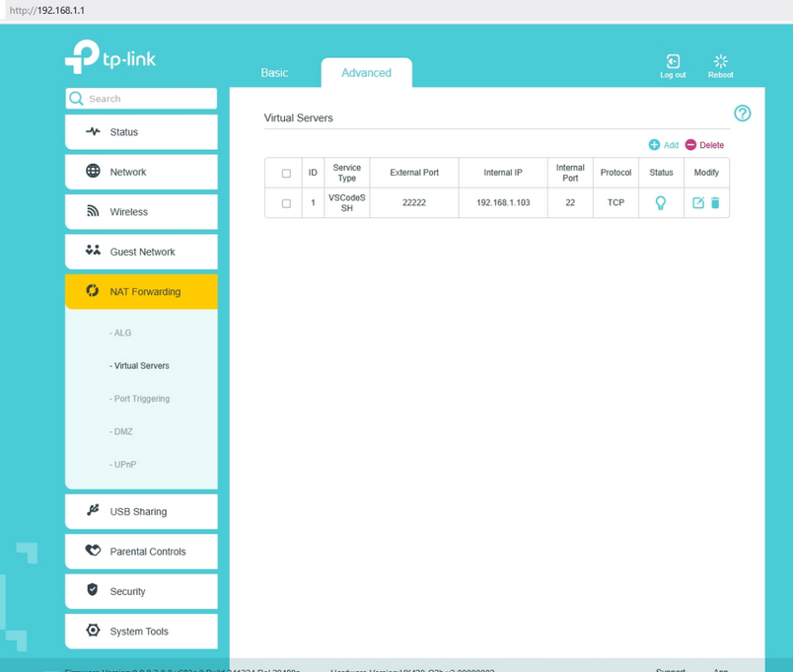Switch to the Basic tab
The width and height of the screenshot is (793, 672).
pyautogui.click(x=274, y=73)
